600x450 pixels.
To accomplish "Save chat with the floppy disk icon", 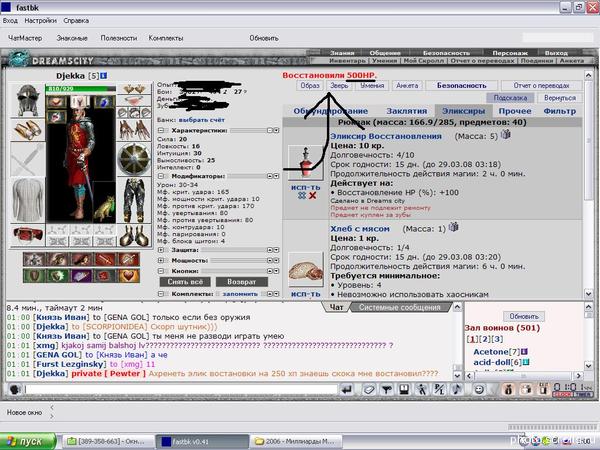I will click(404, 390).
